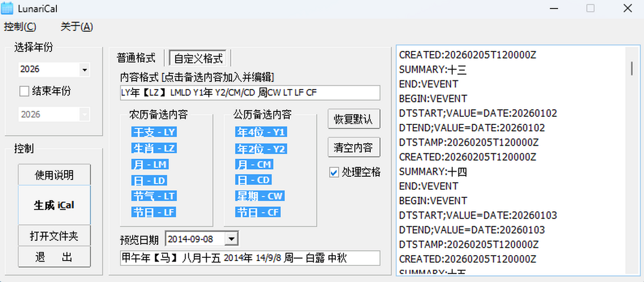Select the 自定义格式 tab
Viewport: 644px width, 282px height.
coord(198,58)
